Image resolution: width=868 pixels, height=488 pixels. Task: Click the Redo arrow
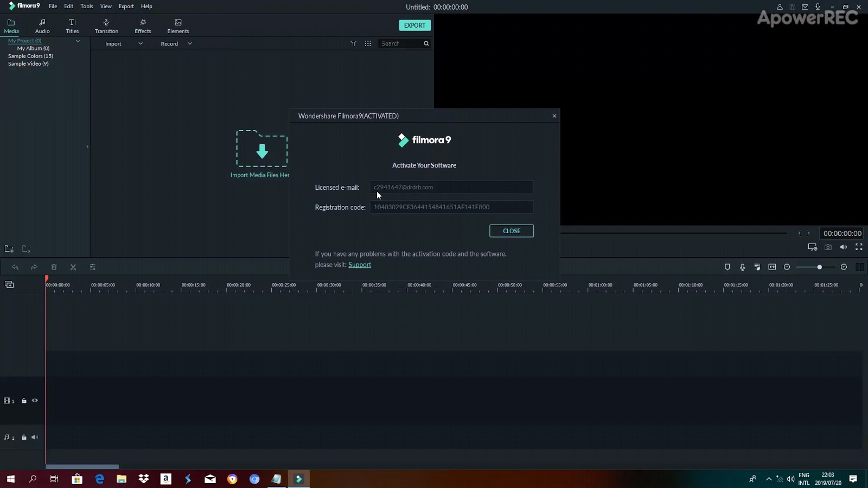point(34,267)
